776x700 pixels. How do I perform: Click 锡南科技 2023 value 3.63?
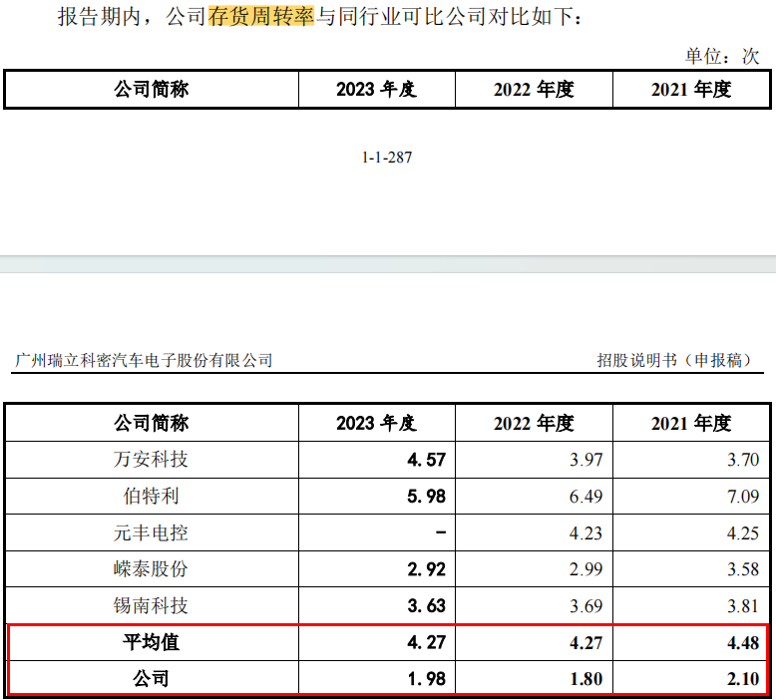click(x=427, y=606)
